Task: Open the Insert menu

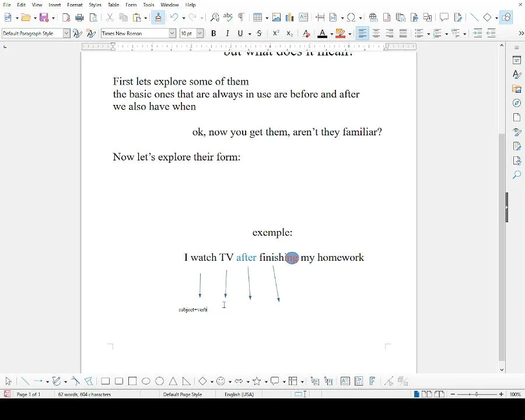Action: (x=55, y=5)
